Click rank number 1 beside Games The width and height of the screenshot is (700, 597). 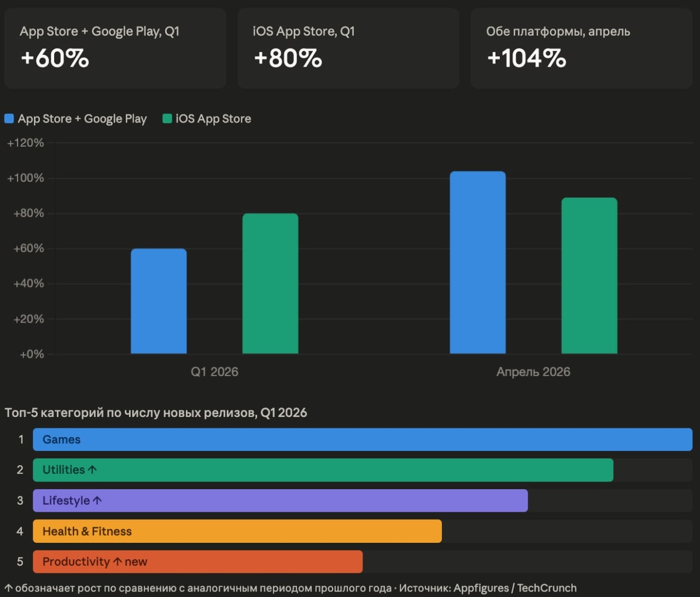[21, 439]
